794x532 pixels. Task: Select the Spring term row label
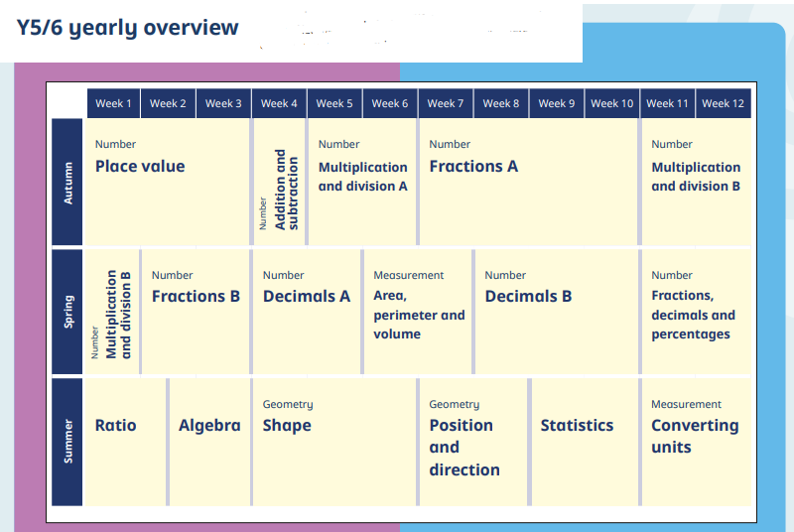click(x=67, y=312)
